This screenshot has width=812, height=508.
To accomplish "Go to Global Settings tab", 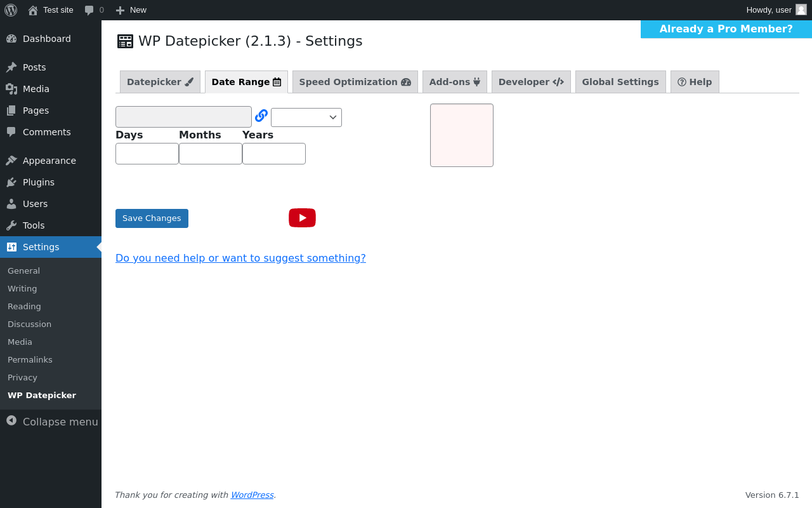I will coord(620,82).
